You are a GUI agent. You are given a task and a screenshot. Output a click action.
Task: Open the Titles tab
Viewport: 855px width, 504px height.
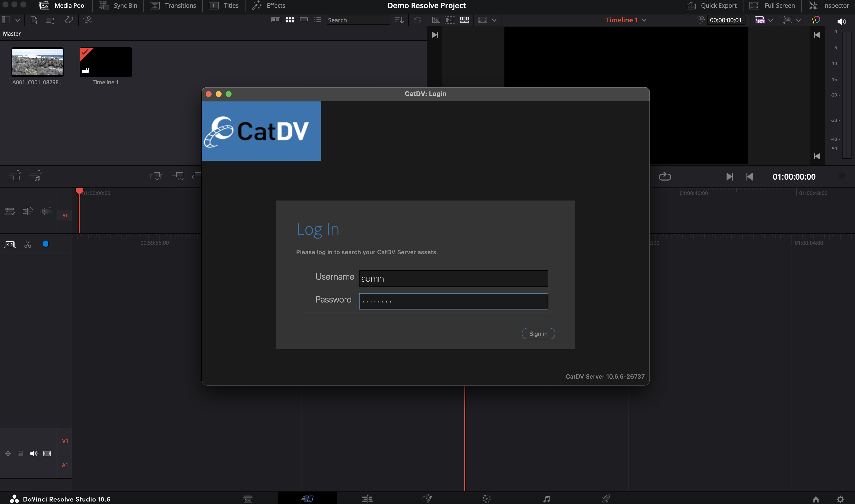(x=223, y=5)
